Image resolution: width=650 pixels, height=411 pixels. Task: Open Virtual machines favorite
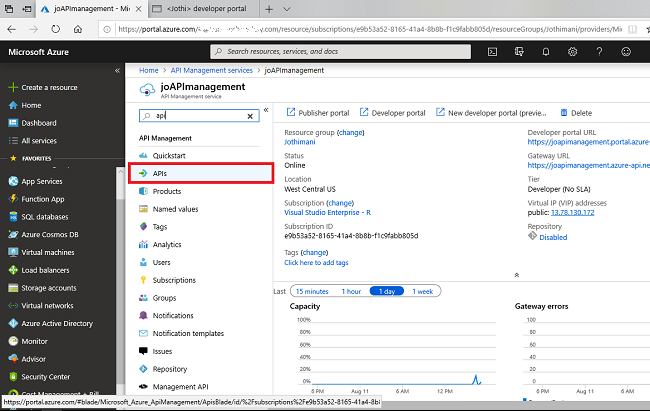(x=41, y=253)
